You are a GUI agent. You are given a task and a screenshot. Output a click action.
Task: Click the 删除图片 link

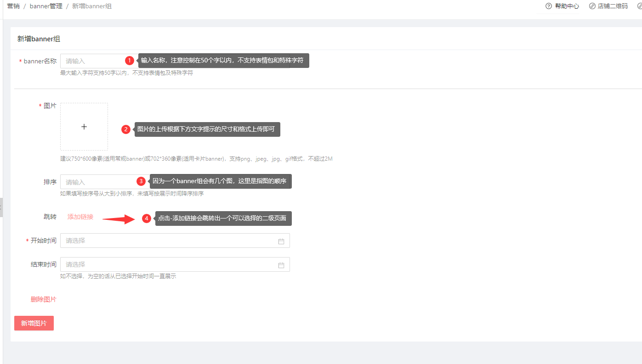pos(44,299)
